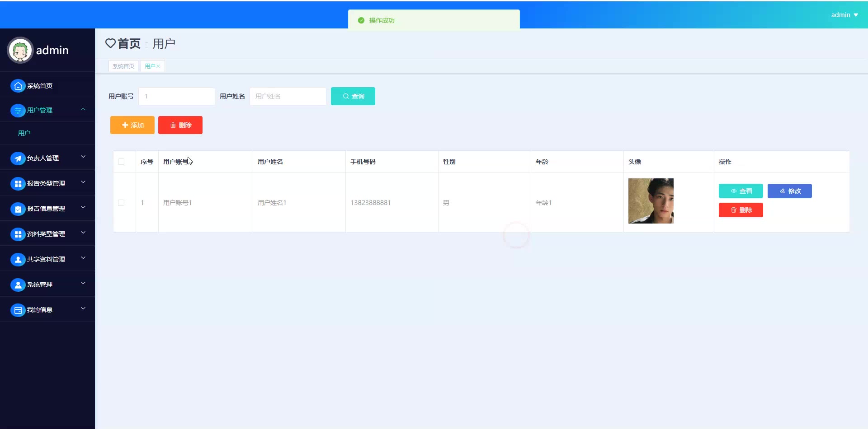Click the paper plane icon for 负责人管理
Image resolution: width=868 pixels, height=429 pixels.
coord(18,158)
